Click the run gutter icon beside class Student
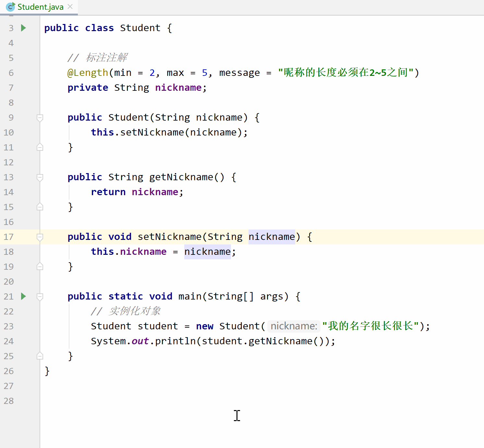This screenshot has width=484, height=448. pyautogui.click(x=23, y=28)
